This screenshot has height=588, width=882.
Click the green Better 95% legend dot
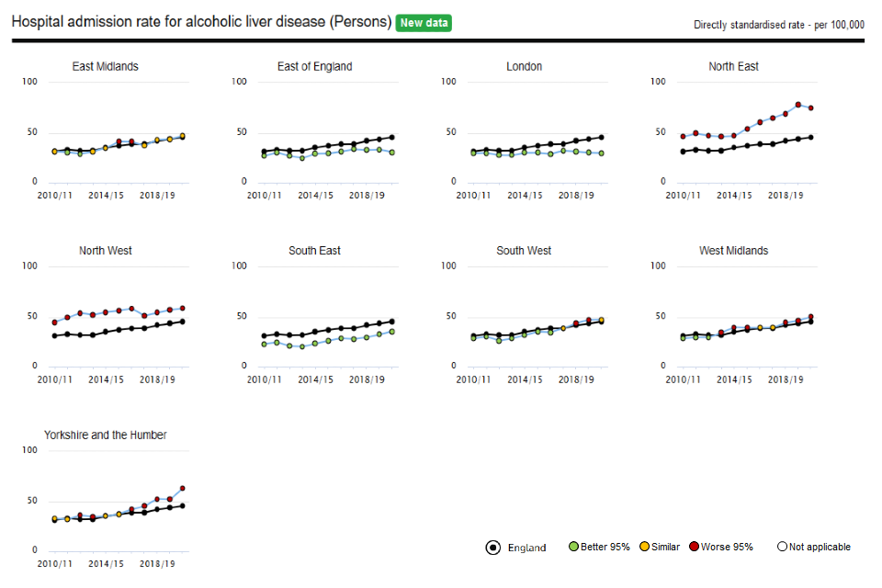pos(574,548)
